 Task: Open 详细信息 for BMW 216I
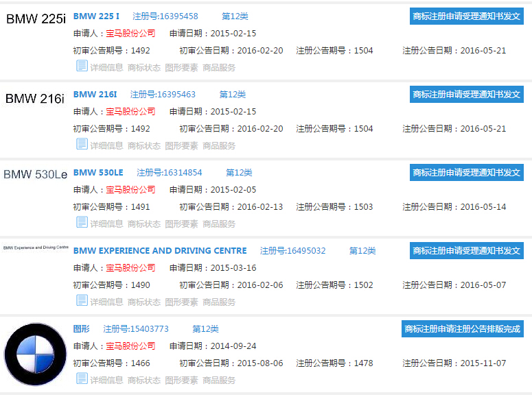pyautogui.click(x=106, y=146)
